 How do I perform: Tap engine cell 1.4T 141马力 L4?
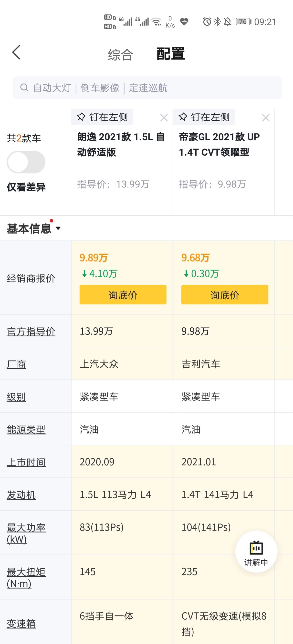click(218, 495)
